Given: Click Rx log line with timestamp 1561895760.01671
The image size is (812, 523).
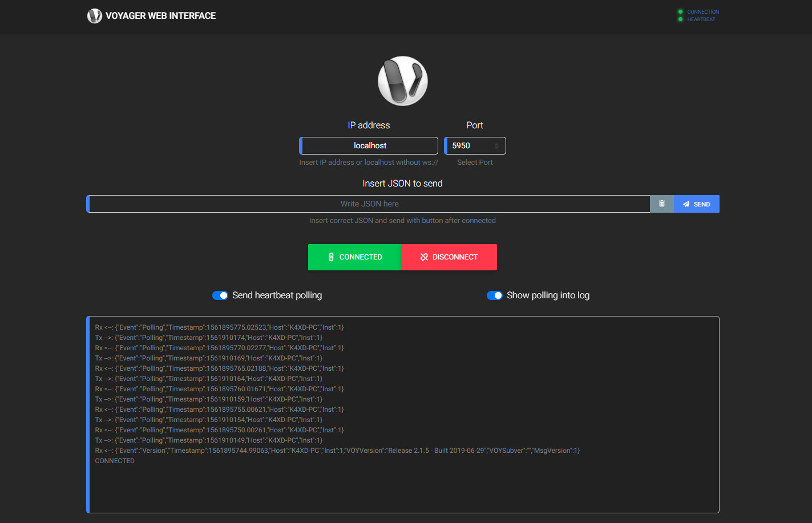Looking at the screenshot, I should click(220, 389).
